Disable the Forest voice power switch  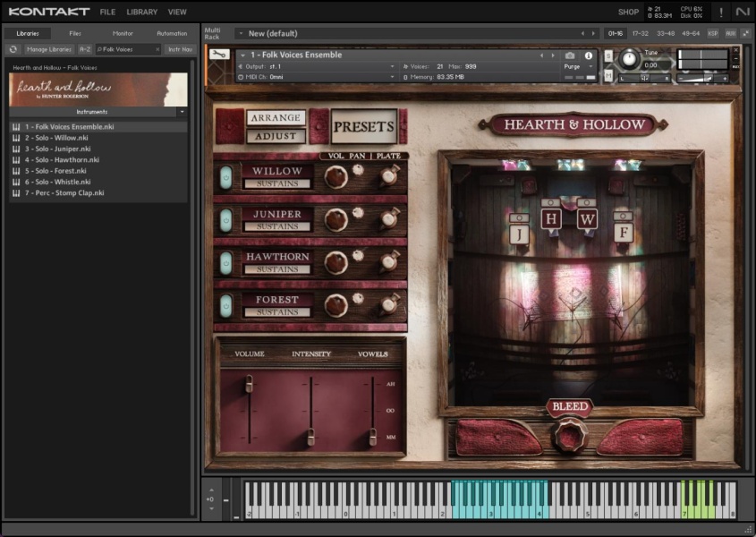(x=225, y=305)
